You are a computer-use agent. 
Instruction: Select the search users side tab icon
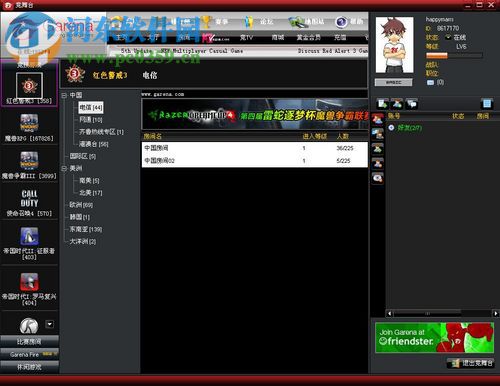[378, 178]
